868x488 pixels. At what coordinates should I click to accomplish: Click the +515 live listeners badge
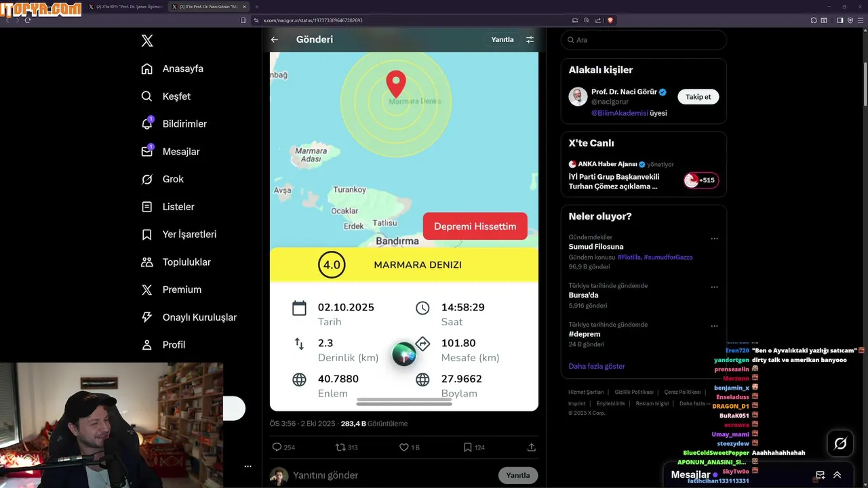click(x=701, y=180)
